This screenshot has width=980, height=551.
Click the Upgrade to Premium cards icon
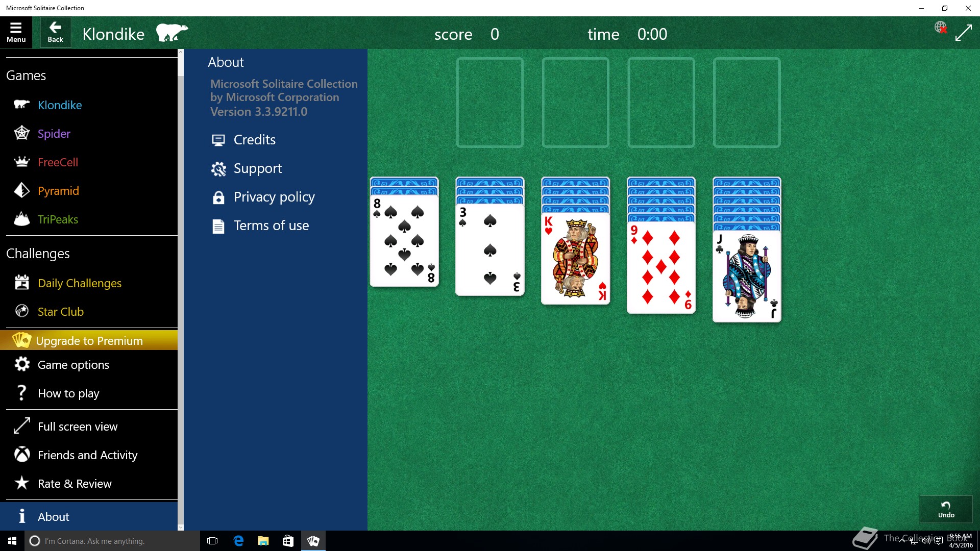pos(21,340)
